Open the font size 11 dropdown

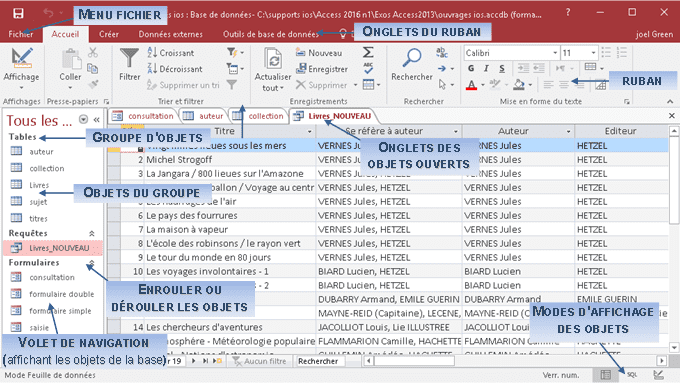(593, 53)
